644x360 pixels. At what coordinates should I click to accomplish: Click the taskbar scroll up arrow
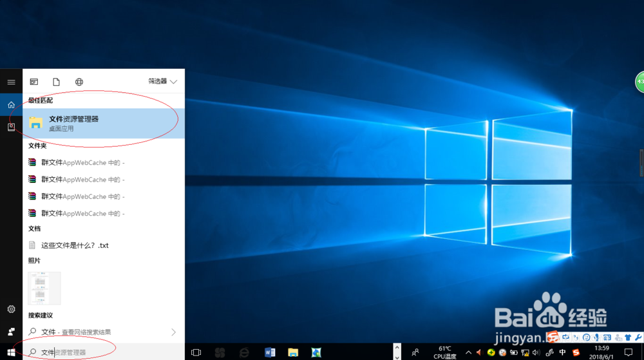(x=397, y=348)
